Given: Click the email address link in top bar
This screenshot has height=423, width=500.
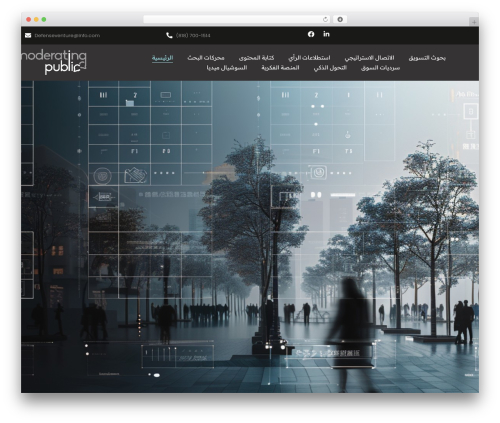Looking at the screenshot, I should coord(67,35).
